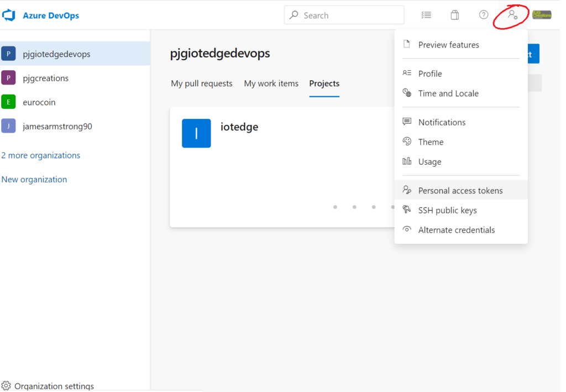Screen dimensions: 566x392
Task: Open Alternate credentials entry
Action: coord(461,230)
